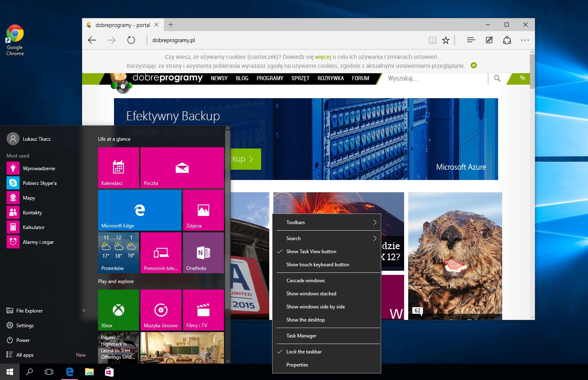
Task: Launch Microsoft Edge tile
Action: tap(140, 210)
